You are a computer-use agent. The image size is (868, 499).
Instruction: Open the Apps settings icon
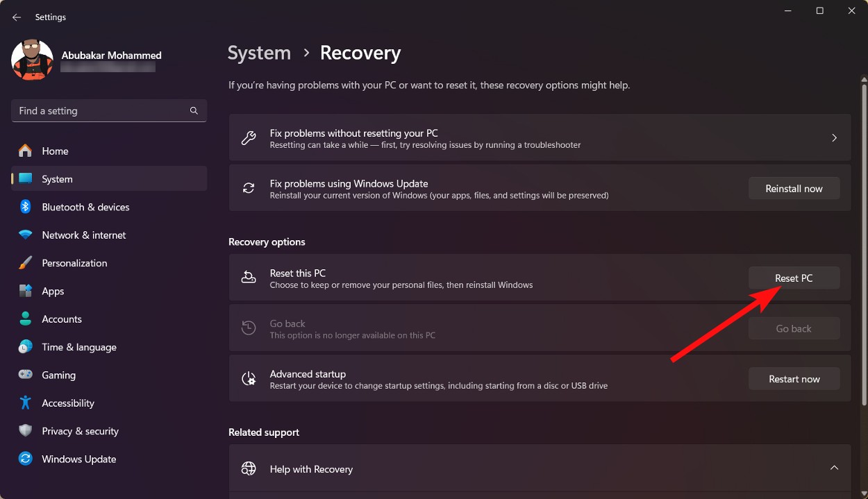tap(25, 291)
